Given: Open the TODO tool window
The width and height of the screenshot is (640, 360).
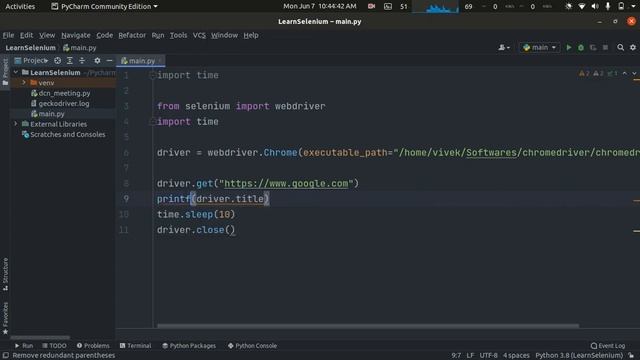Looking at the screenshot, I should [x=54, y=345].
